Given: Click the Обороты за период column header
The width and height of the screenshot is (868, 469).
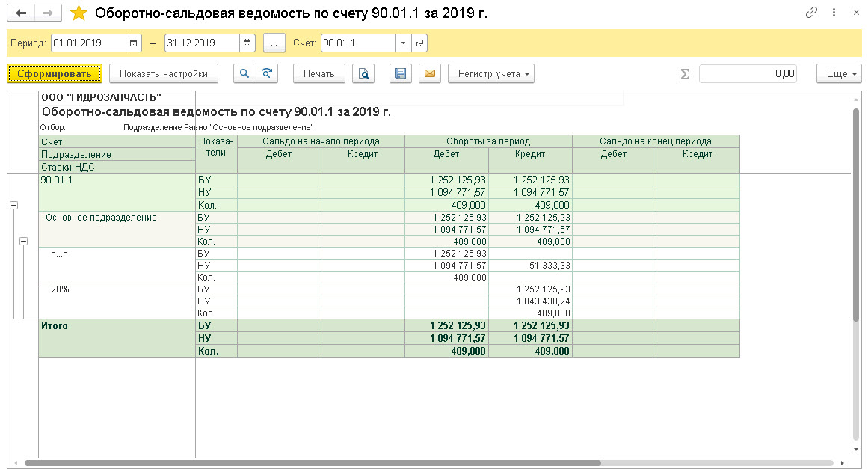Looking at the screenshot, I should (x=488, y=141).
